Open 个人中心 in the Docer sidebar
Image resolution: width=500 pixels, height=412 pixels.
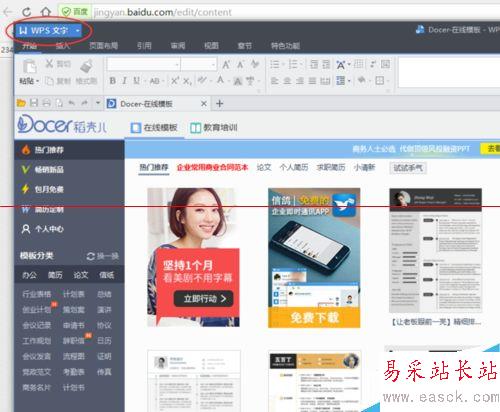click(x=69, y=229)
